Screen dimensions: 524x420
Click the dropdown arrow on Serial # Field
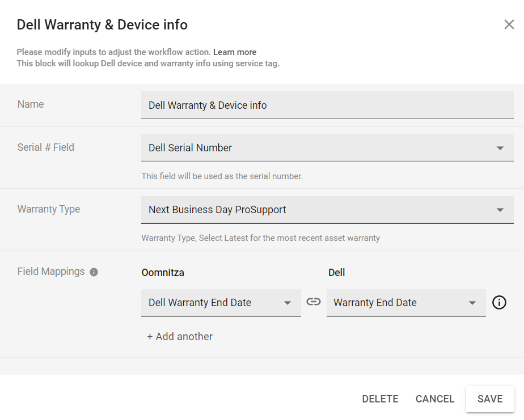pos(500,147)
